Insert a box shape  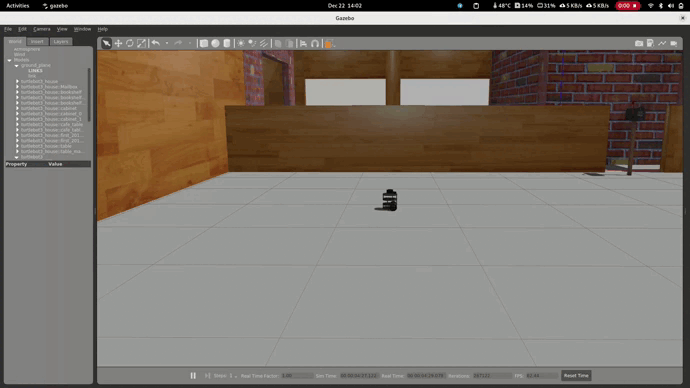click(204, 43)
